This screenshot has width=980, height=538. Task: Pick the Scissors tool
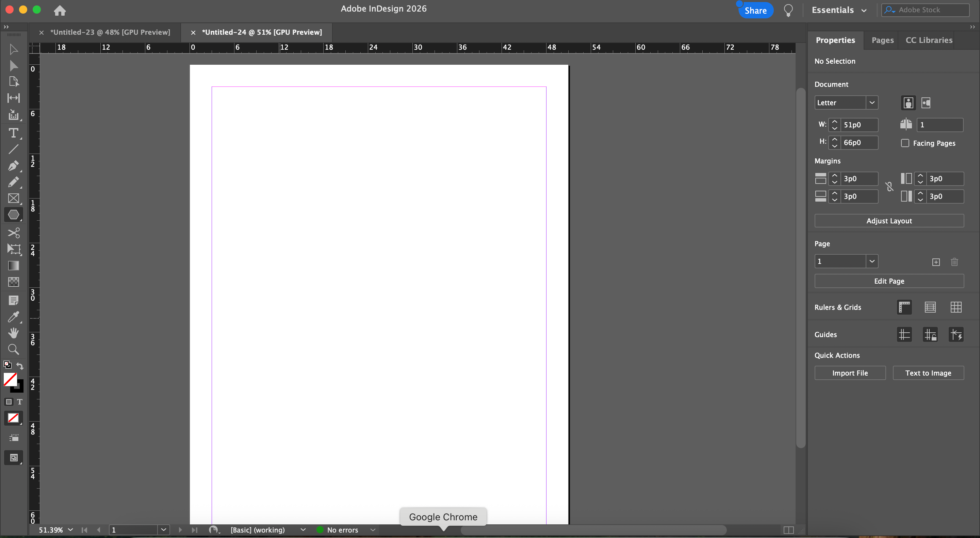coord(13,232)
